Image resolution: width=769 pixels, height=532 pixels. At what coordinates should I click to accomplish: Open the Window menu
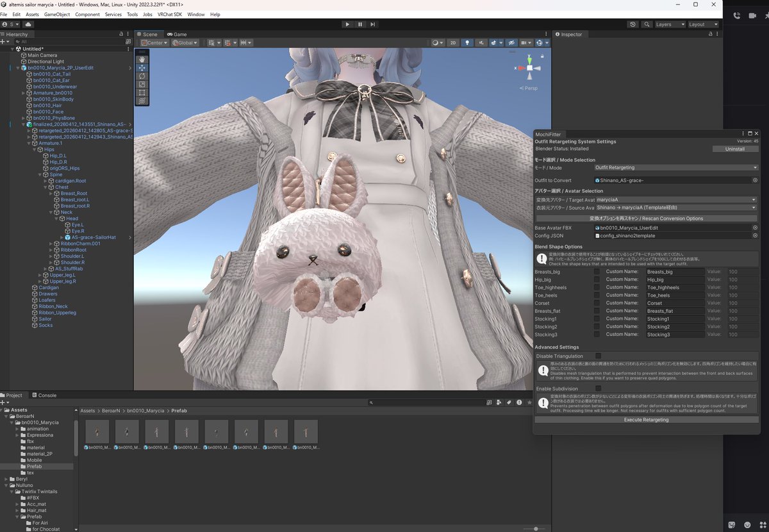pos(196,14)
